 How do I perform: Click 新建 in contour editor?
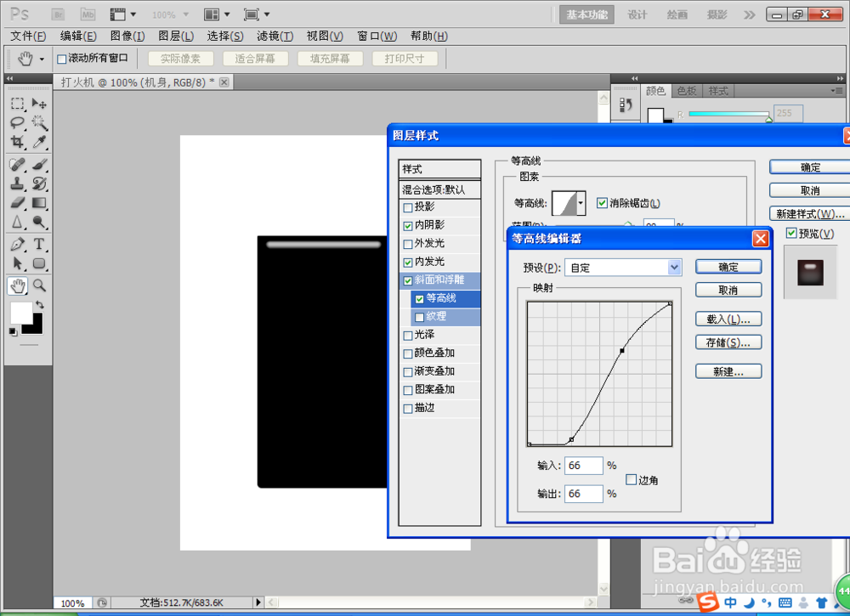click(728, 371)
